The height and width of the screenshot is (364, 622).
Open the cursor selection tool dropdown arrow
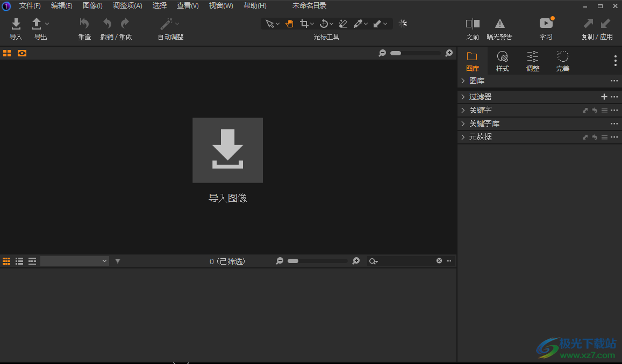(277, 24)
